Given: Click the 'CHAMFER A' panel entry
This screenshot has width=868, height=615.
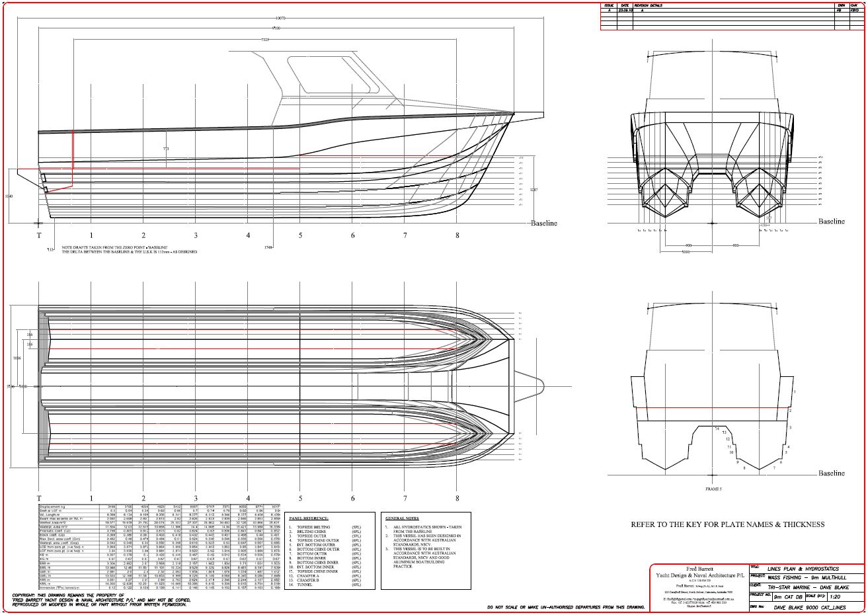Looking at the screenshot, I should click(309, 576).
